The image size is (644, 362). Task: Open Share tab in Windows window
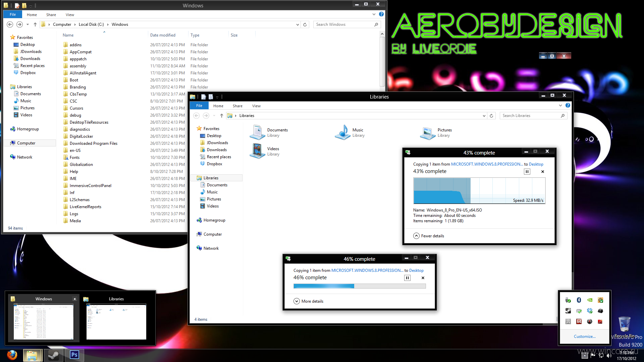point(51,15)
